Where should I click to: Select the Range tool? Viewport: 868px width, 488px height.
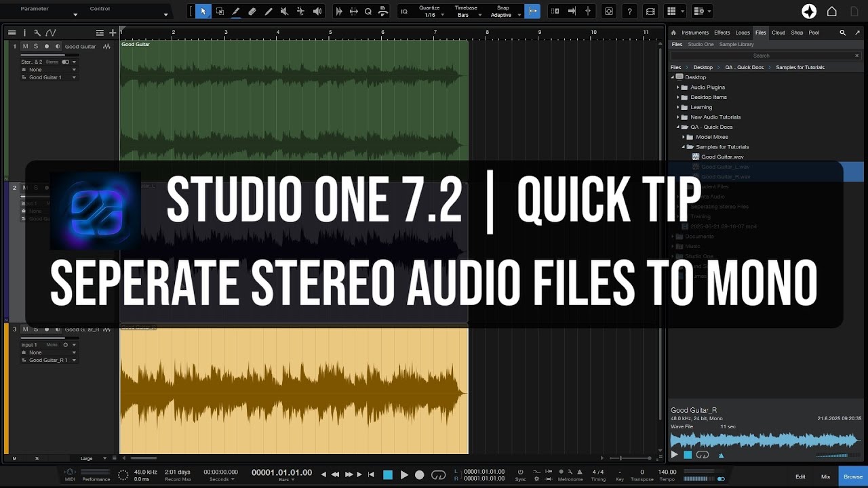pyautogui.click(x=220, y=12)
